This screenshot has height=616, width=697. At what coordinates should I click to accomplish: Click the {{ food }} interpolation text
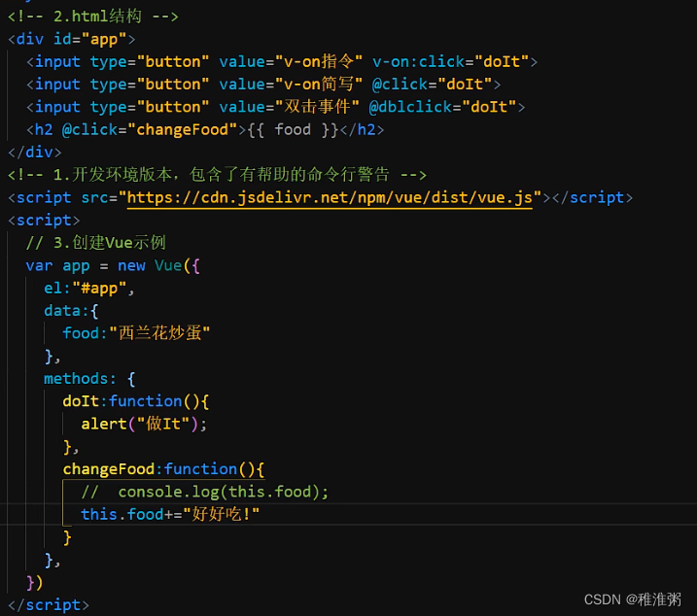pos(293,130)
